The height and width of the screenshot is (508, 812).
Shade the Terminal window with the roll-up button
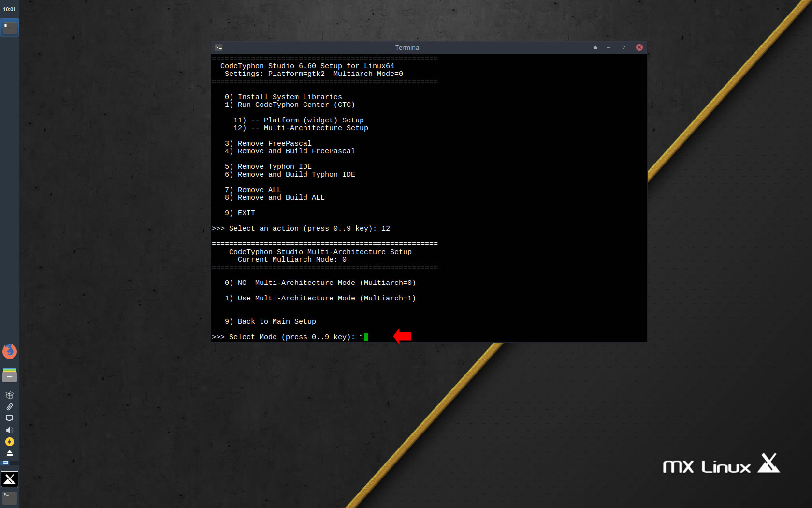point(595,47)
